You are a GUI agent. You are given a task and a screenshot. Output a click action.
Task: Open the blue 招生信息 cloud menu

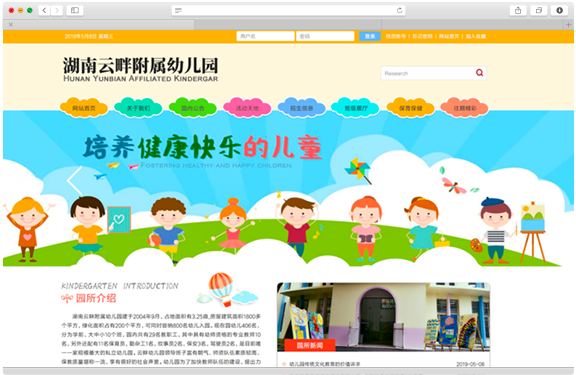point(301,108)
